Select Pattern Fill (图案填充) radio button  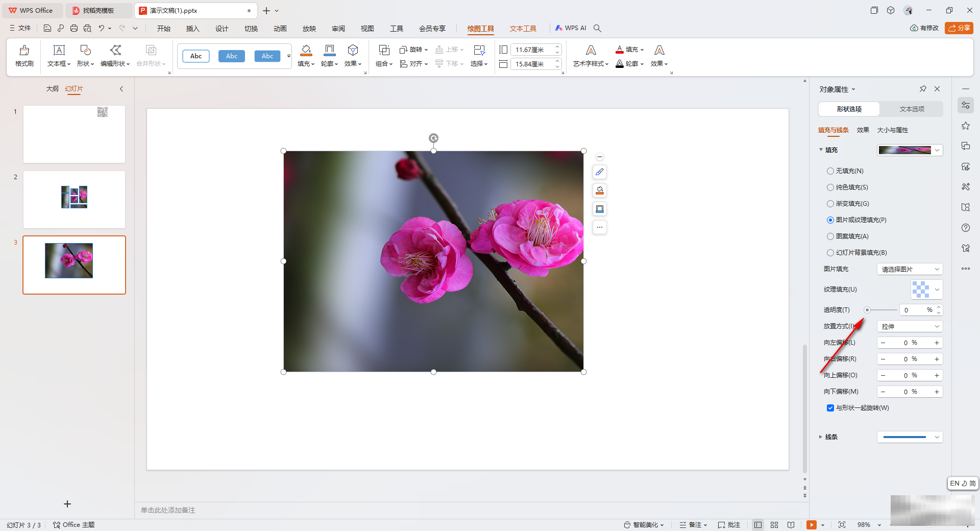coord(830,236)
